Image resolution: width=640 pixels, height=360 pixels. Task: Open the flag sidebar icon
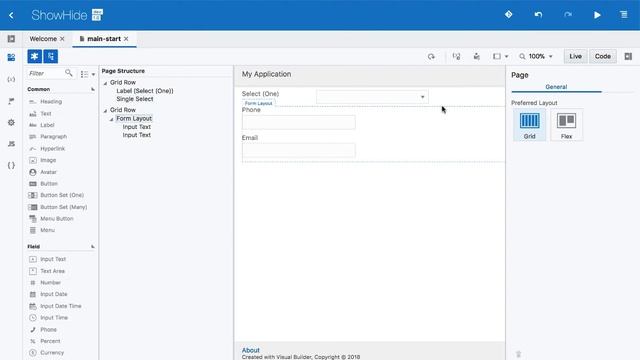[x=11, y=101]
